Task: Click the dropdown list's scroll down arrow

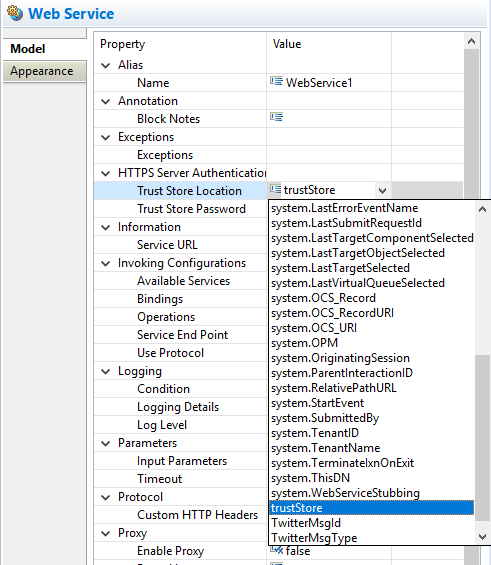Action: click(482, 537)
